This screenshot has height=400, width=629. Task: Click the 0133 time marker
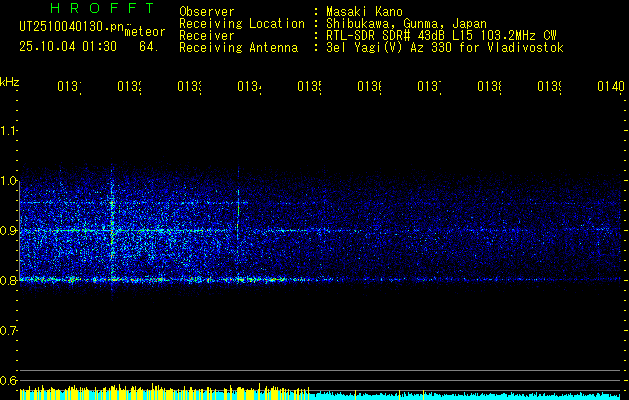point(189,86)
